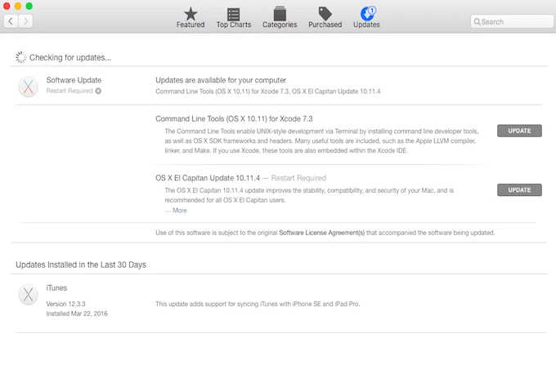This screenshot has width=556, height=392.
Task: Click the magnifier icon in Search
Action: [x=478, y=21]
